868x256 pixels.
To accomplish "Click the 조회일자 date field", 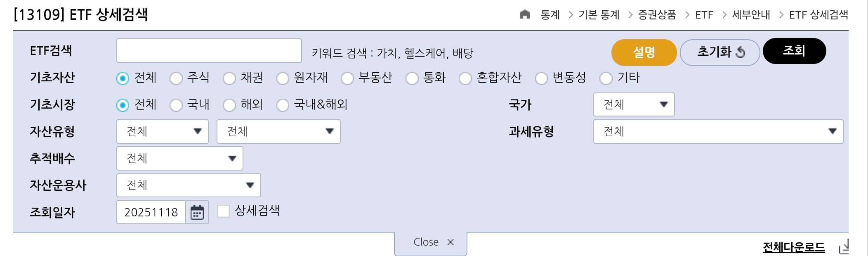I will tap(151, 212).
